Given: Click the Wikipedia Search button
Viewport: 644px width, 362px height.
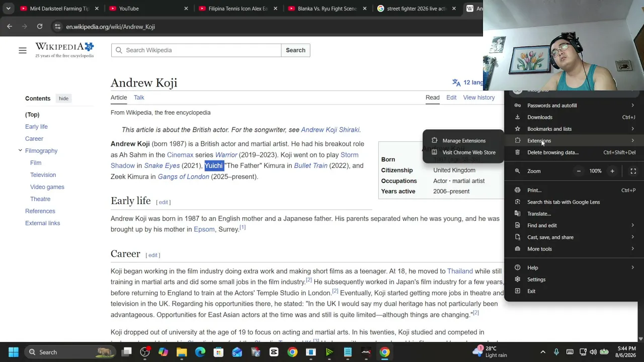Looking at the screenshot, I should [295, 50].
